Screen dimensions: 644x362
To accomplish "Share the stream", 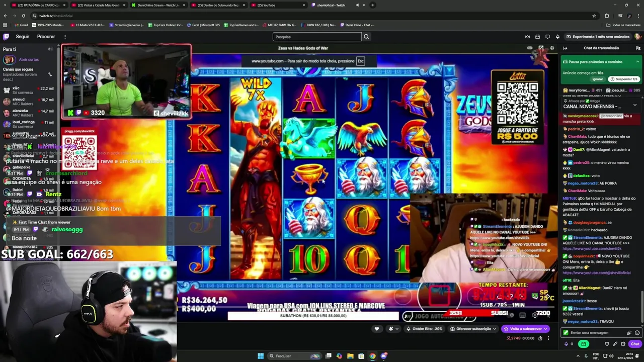I will coord(540,338).
